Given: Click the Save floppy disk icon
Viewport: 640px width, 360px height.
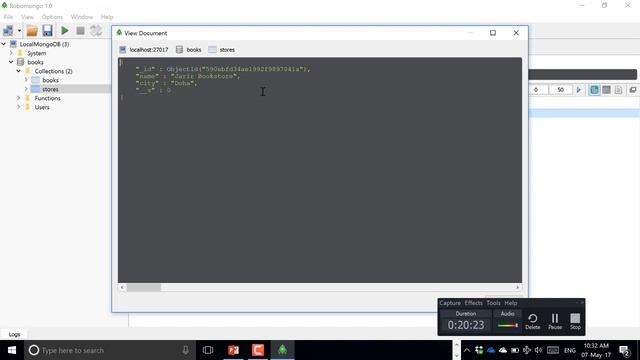Looking at the screenshot, I should 47,31.
